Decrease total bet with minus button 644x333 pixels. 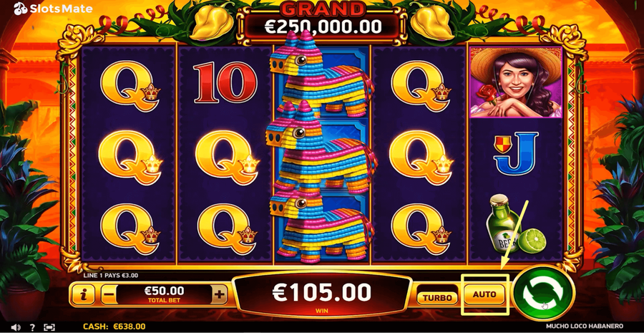108,295
